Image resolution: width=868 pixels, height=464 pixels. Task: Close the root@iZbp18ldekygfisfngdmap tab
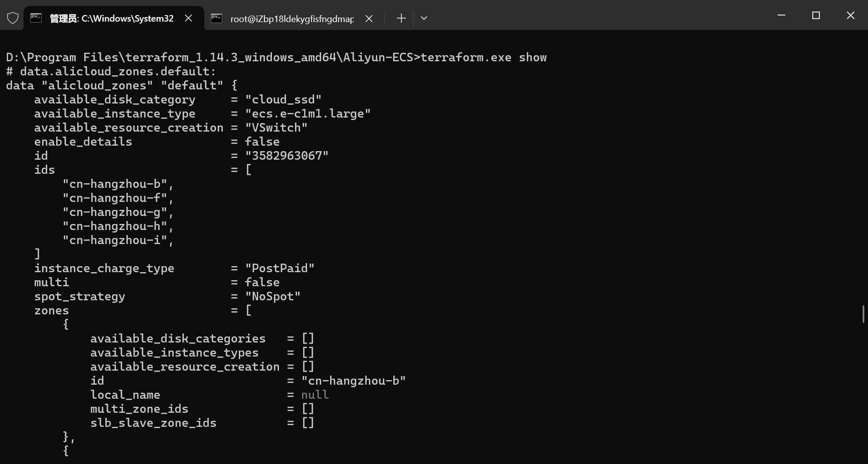coord(369,19)
